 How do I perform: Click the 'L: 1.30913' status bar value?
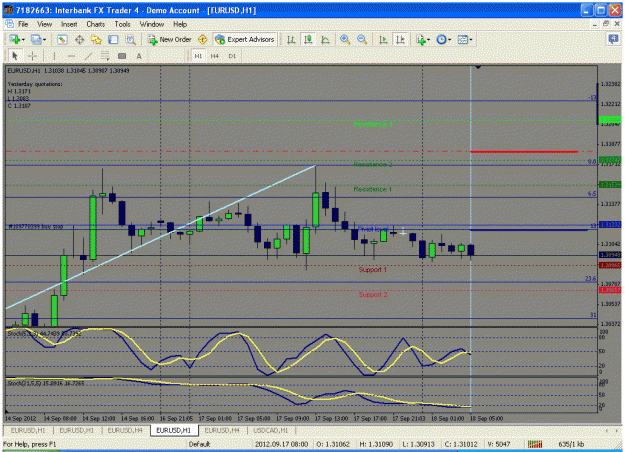pyautogui.click(x=419, y=444)
